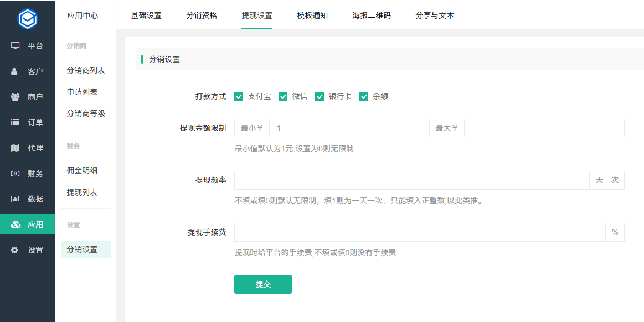Toggle the 微信 payment checkbox
Screen dimensions: 644x322
pos(282,96)
